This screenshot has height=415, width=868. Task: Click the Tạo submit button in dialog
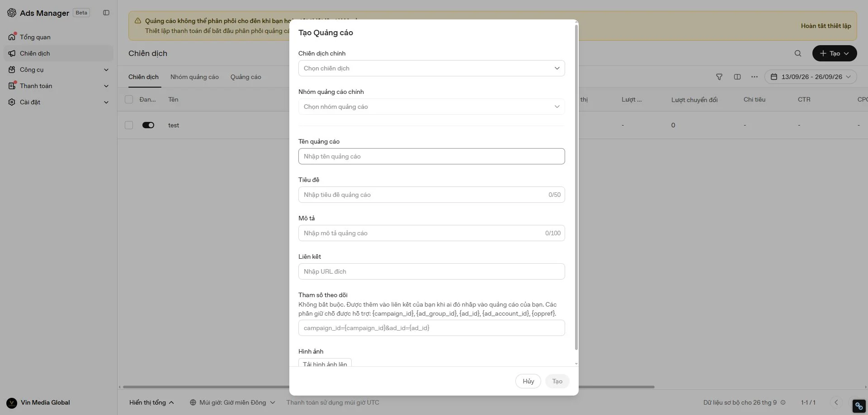[x=557, y=381]
